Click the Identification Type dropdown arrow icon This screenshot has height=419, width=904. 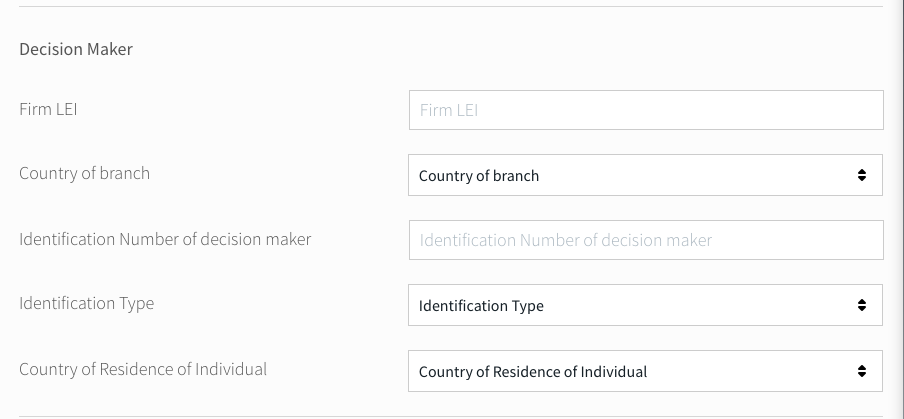pos(862,305)
